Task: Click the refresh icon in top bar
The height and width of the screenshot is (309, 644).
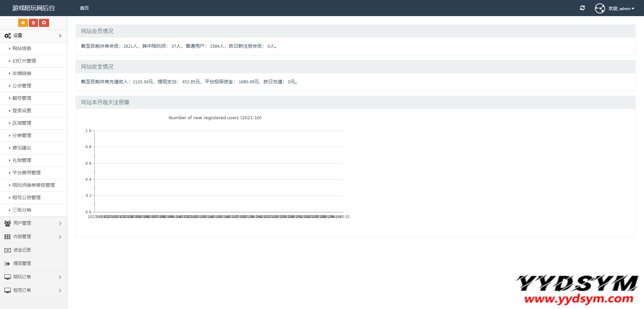Action: pos(582,8)
